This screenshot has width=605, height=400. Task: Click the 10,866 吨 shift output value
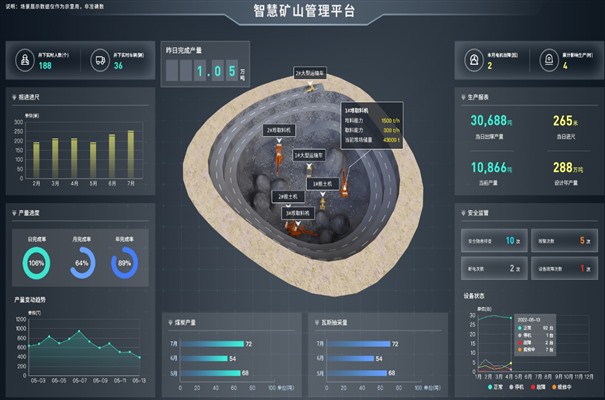pyautogui.click(x=491, y=167)
